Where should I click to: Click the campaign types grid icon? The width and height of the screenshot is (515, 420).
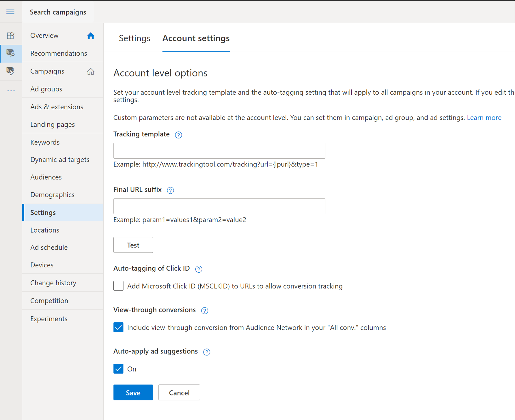point(11,35)
